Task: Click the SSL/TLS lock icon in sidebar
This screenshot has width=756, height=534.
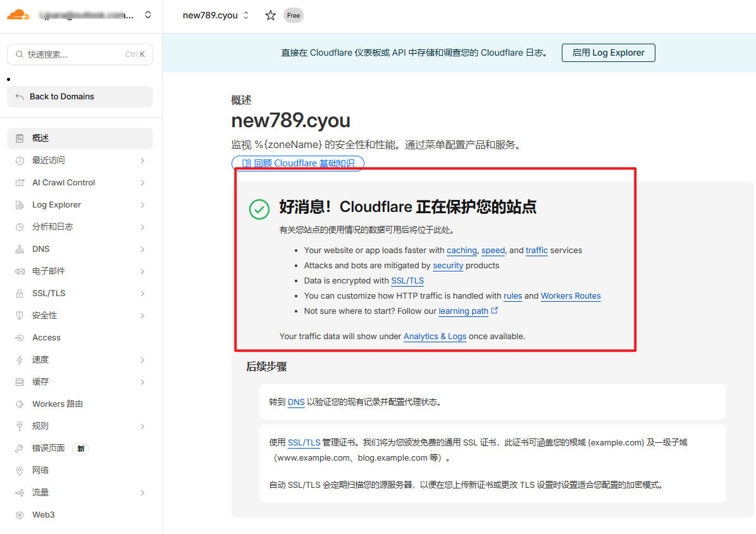Action: tap(20, 294)
